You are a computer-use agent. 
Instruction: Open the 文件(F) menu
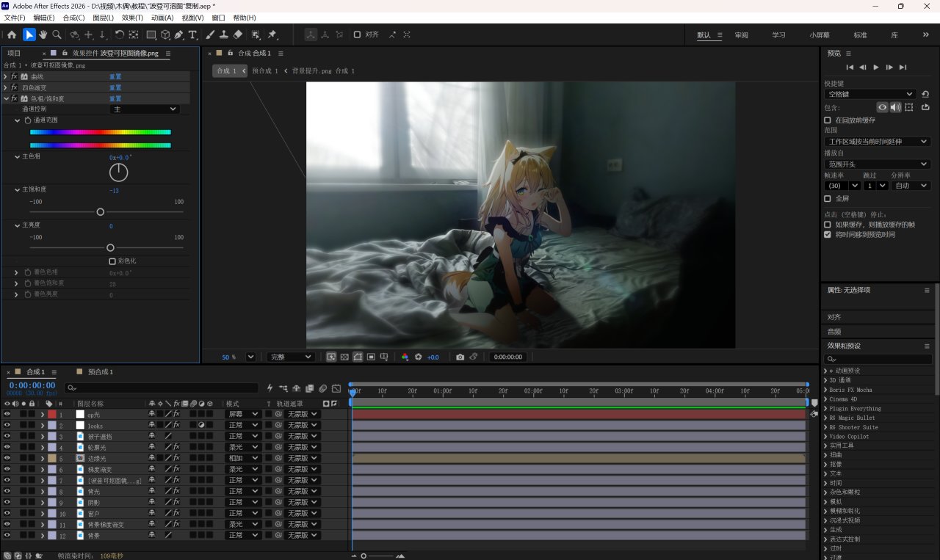[15, 18]
